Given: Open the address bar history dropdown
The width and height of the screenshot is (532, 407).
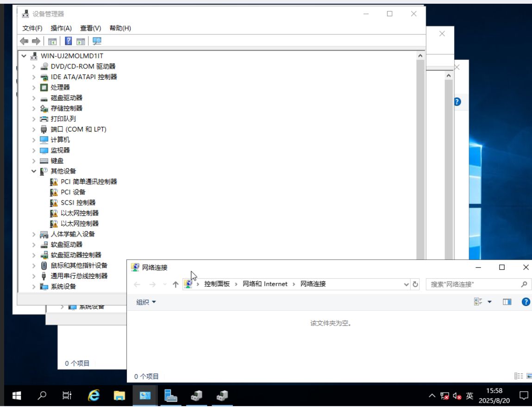Looking at the screenshot, I should 406,284.
